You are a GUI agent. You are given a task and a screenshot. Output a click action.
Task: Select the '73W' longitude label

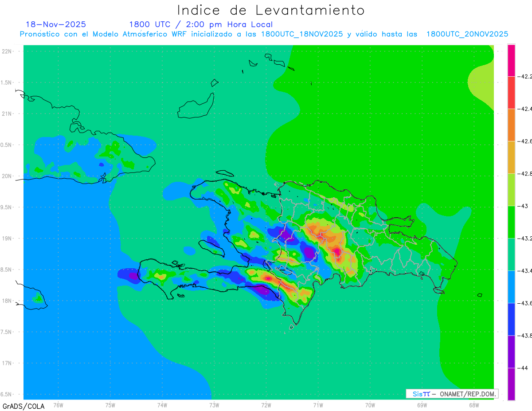tap(214, 404)
